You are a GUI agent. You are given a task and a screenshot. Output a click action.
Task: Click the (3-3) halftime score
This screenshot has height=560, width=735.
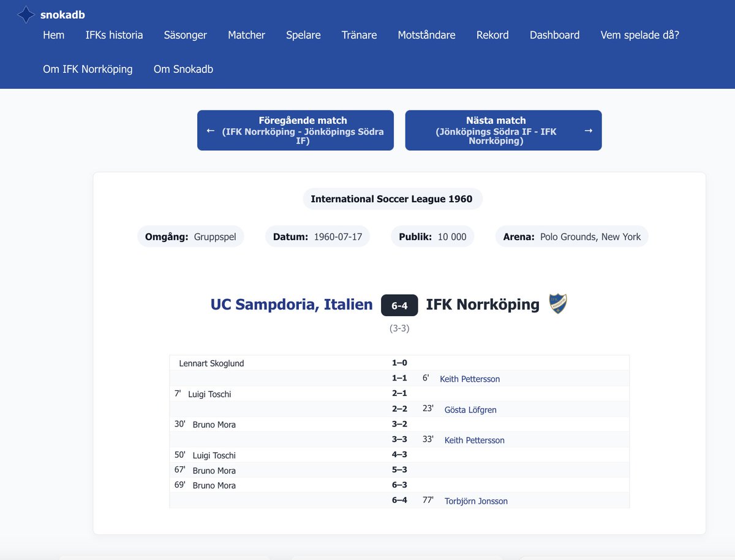click(399, 328)
